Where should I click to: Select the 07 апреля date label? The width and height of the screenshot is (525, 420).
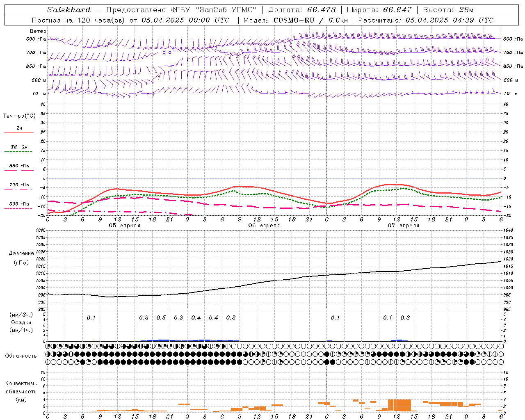tap(403, 226)
